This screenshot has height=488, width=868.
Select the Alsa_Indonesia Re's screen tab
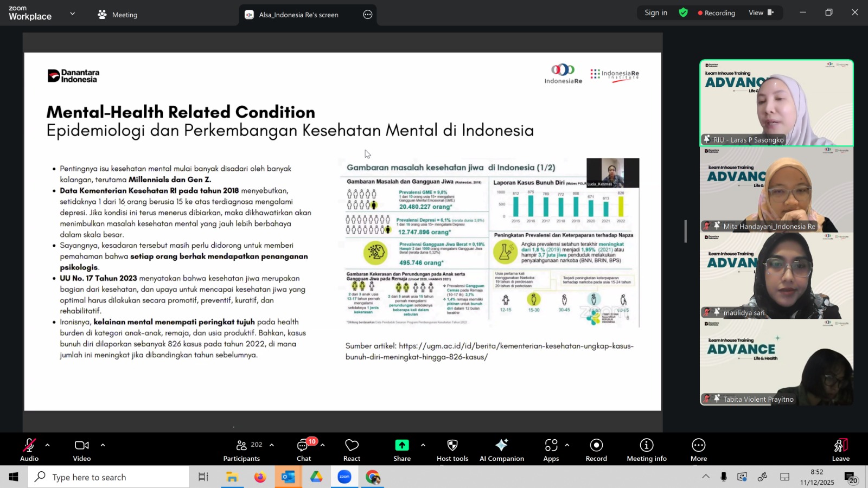pos(298,15)
